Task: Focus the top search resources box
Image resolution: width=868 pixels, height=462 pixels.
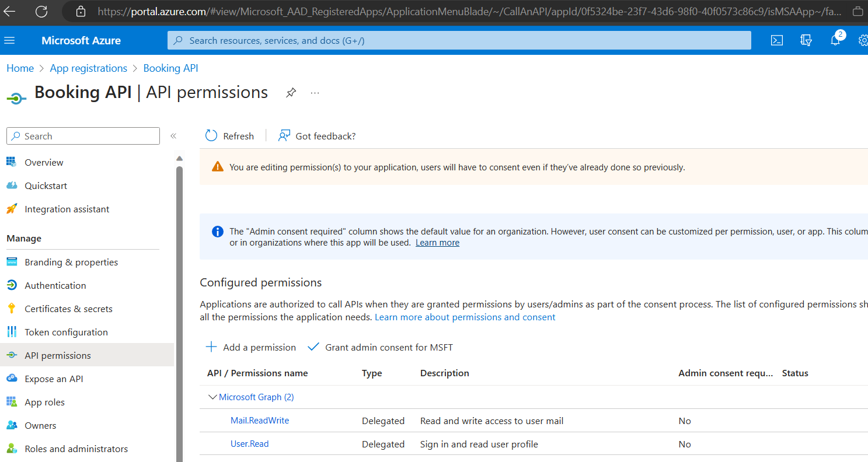Action: point(459,40)
